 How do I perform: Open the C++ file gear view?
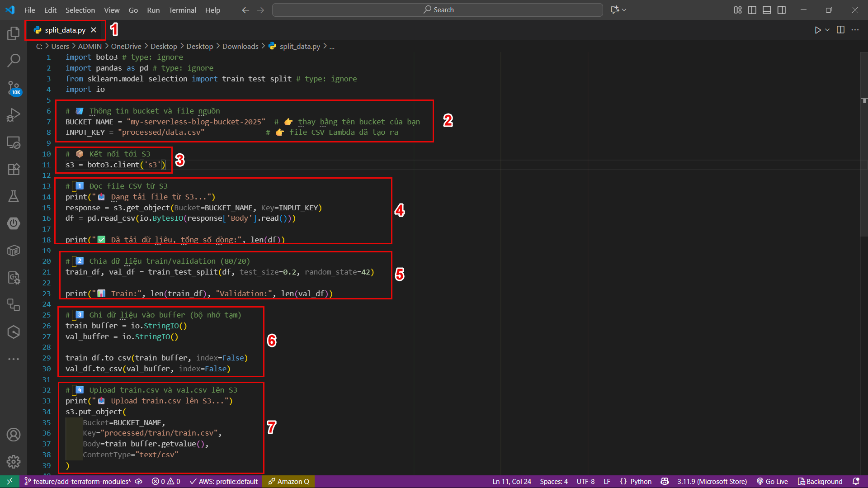[14, 278]
